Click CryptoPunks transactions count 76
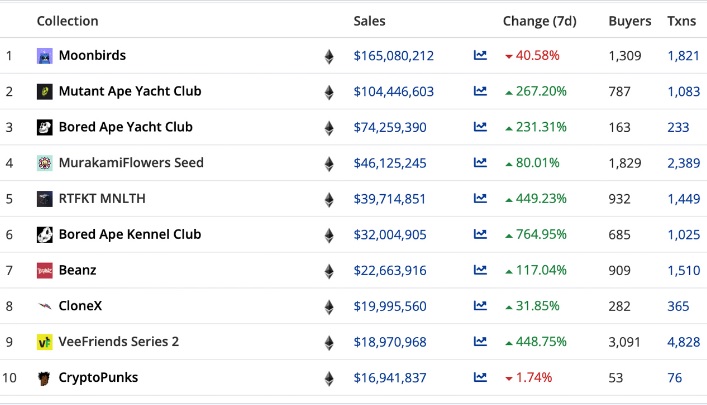Image resolution: width=707 pixels, height=405 pixels. pos(675,377)
